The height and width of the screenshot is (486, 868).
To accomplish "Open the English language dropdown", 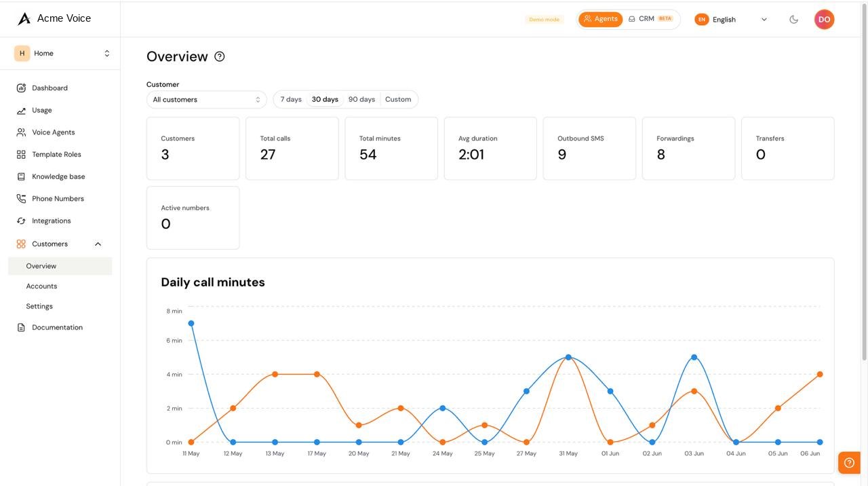I will point(732,20).
